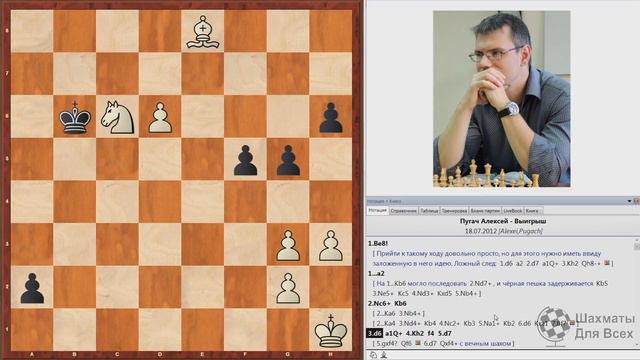
Task: Select the white king on h1
Action: pyautogui.click(x=331, y=331)
